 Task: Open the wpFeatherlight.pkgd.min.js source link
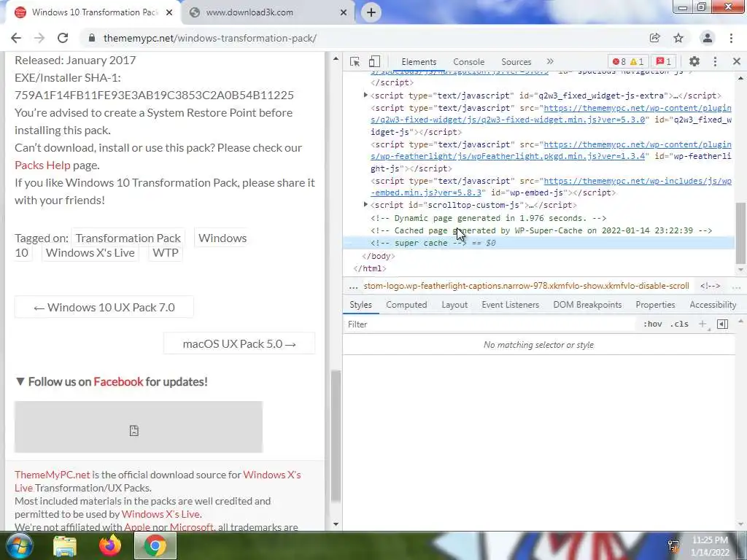551,150
